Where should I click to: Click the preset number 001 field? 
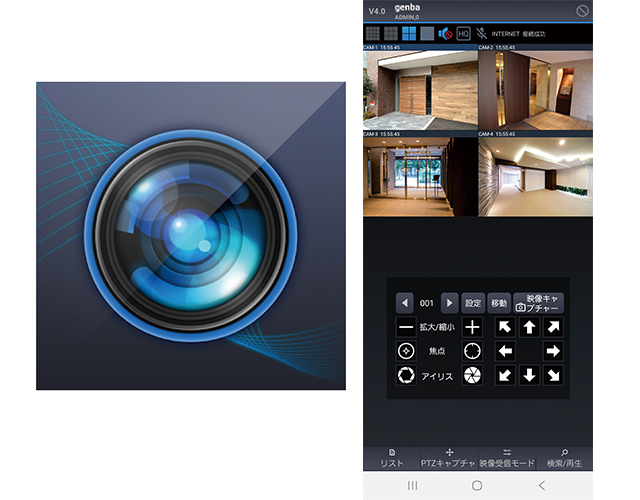point(427,303)
